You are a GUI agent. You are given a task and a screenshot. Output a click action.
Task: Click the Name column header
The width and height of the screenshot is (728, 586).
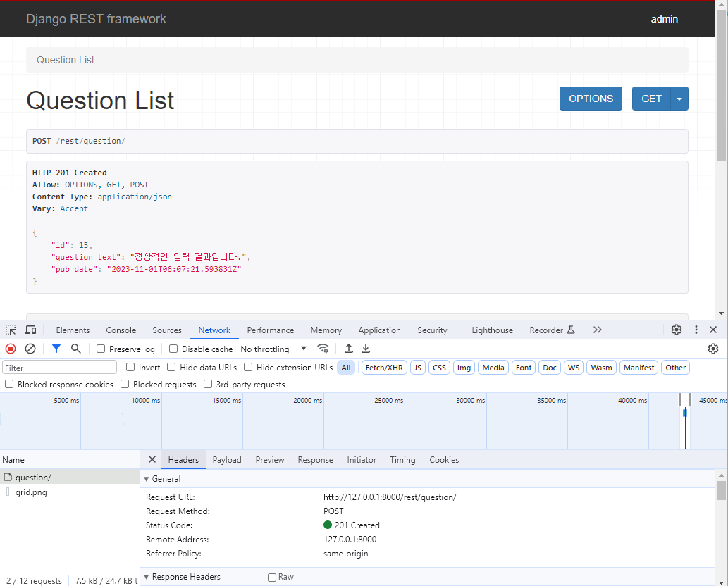(70, 460)
